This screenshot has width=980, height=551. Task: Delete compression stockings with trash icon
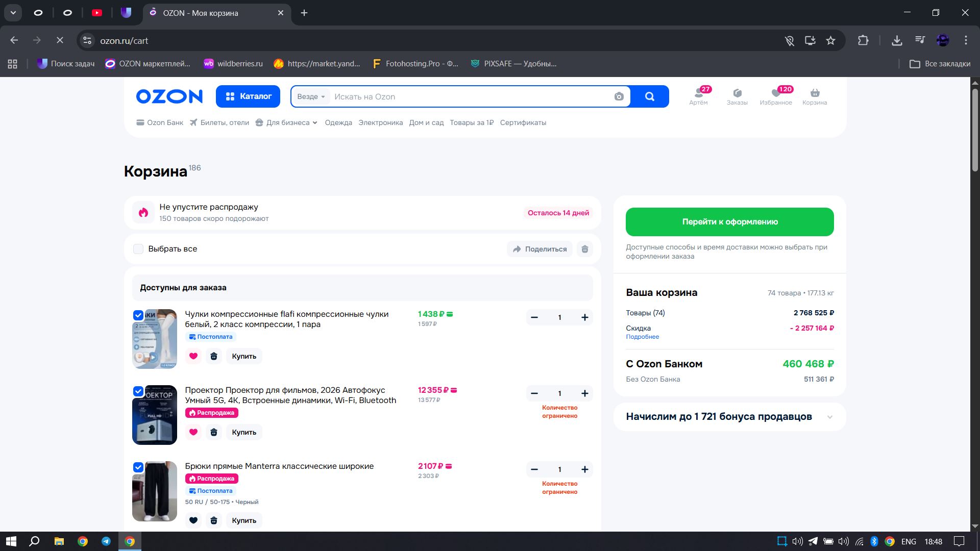click(x=214, y=356)
